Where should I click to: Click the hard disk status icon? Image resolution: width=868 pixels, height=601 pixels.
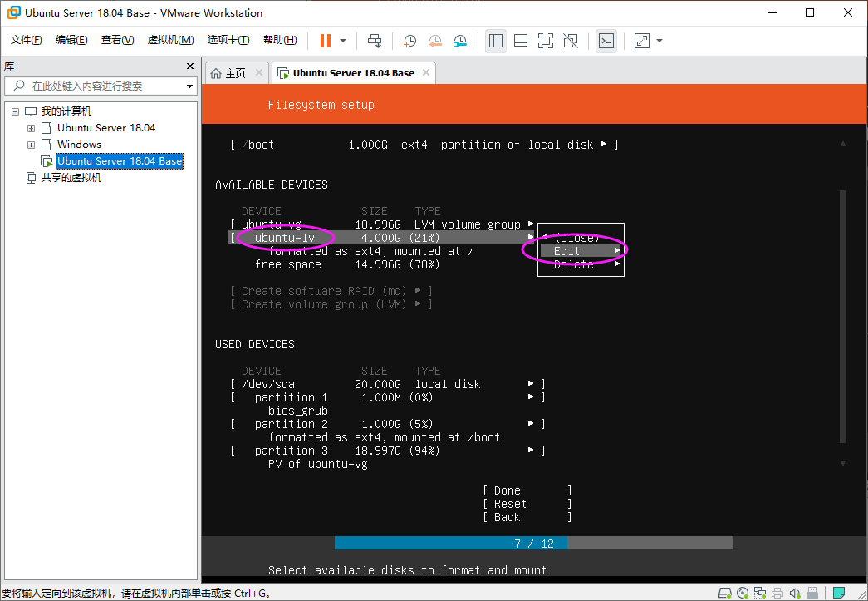point(724,594)
